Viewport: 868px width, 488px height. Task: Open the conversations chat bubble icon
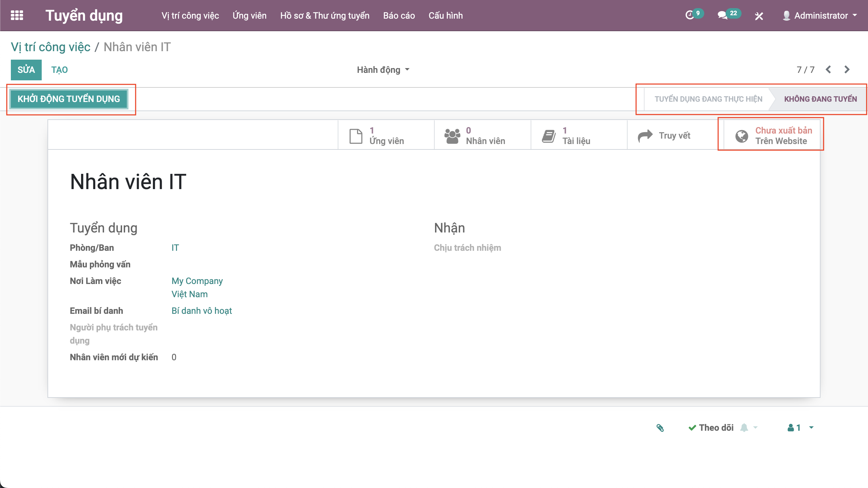(722, 16)
